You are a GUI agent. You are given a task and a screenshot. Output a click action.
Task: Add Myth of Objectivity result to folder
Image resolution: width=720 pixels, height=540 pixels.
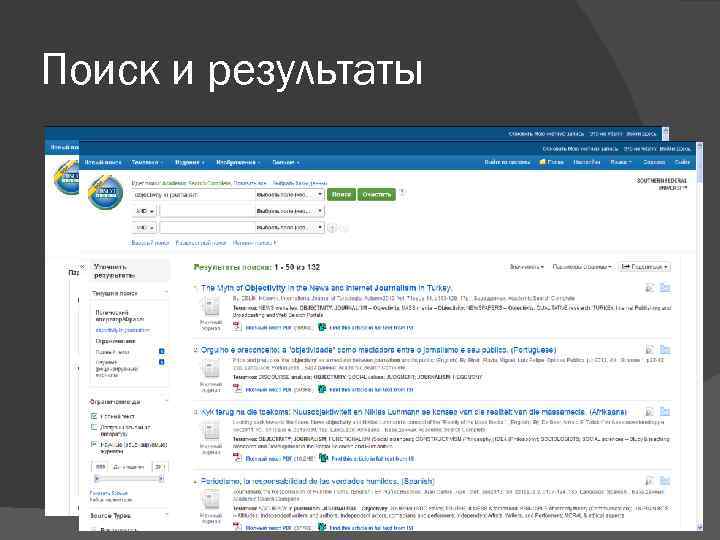click(665, 288)
